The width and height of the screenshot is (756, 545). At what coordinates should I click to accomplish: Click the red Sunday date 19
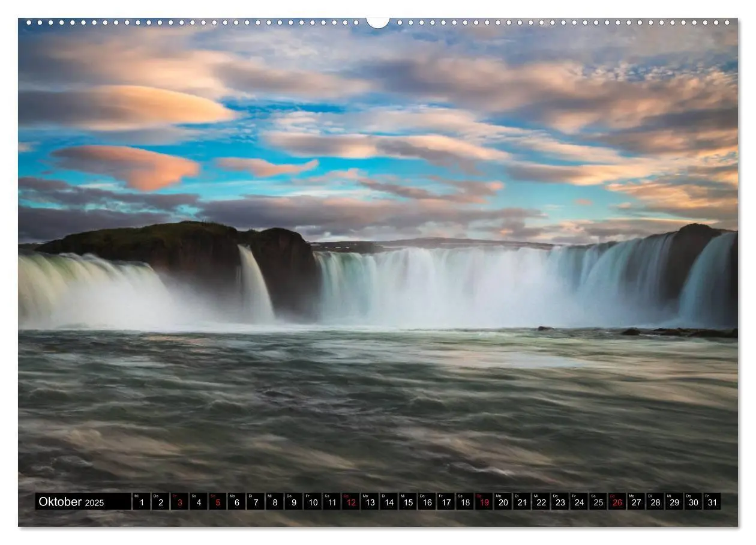click(484, 502)
